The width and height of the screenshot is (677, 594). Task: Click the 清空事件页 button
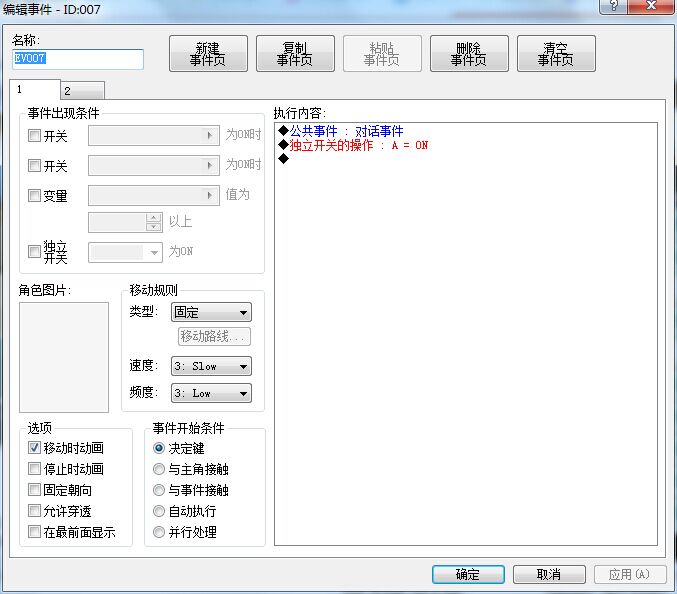556,54
